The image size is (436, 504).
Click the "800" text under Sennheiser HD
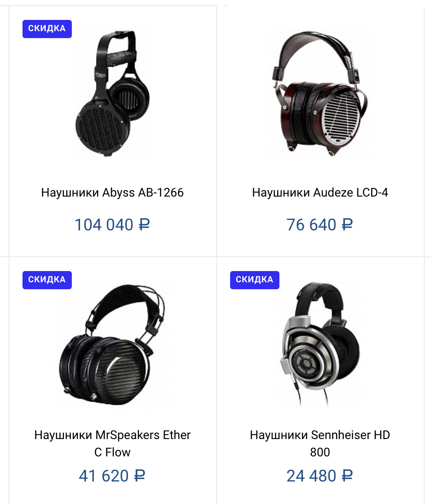tap(320, 452)
